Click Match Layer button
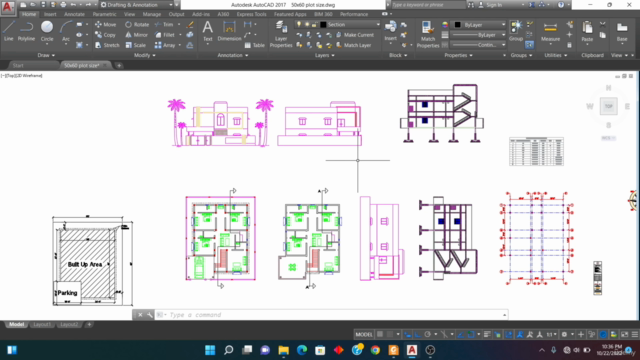This screenshot has height=360, width=640. [x=353, y=45]
